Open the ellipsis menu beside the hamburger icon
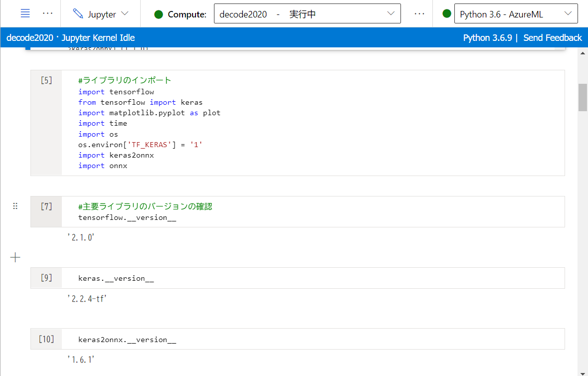 (x=47, y=13)
